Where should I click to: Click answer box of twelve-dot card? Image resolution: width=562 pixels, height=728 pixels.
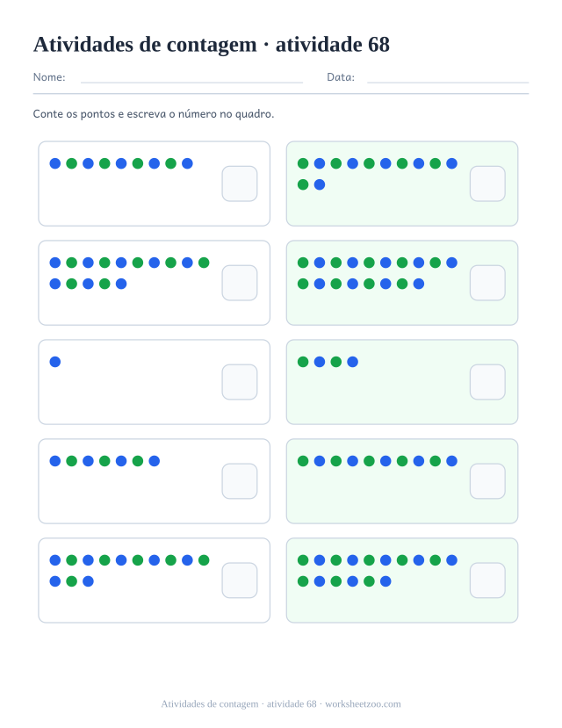pyautogui.click(x=487, y=184)
